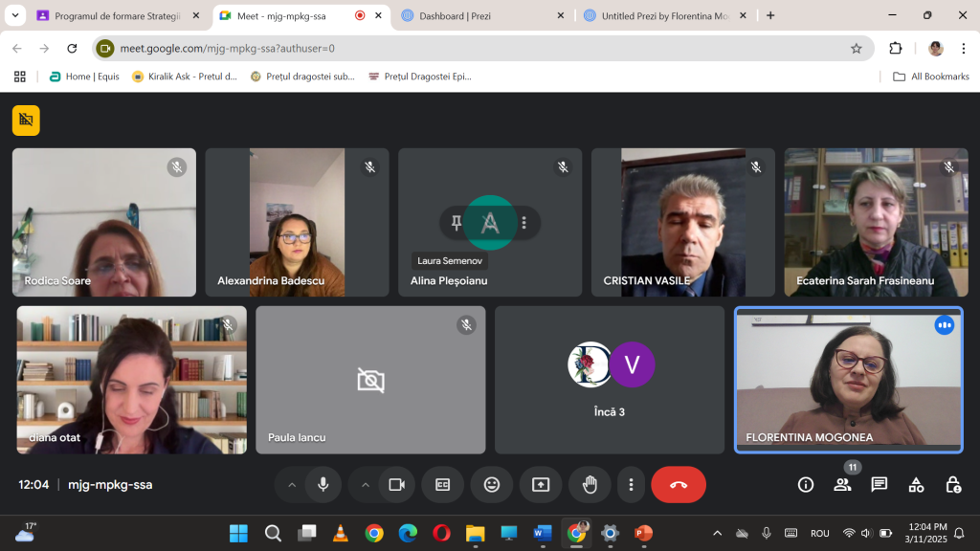980x551 pixels.
Task: Show the participants people panel
Action: pyautogui.click(x=842, y=485)
